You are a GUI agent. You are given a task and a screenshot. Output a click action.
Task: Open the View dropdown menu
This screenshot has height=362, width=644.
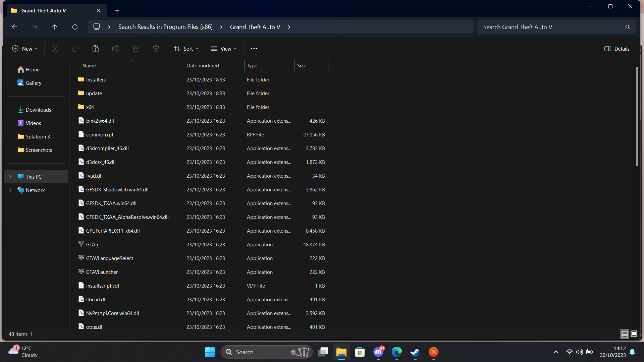click(224, 49)
